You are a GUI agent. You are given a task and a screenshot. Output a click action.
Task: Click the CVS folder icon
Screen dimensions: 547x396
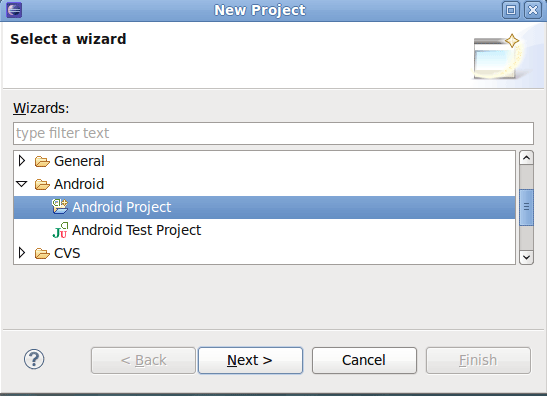coord(42,253)
